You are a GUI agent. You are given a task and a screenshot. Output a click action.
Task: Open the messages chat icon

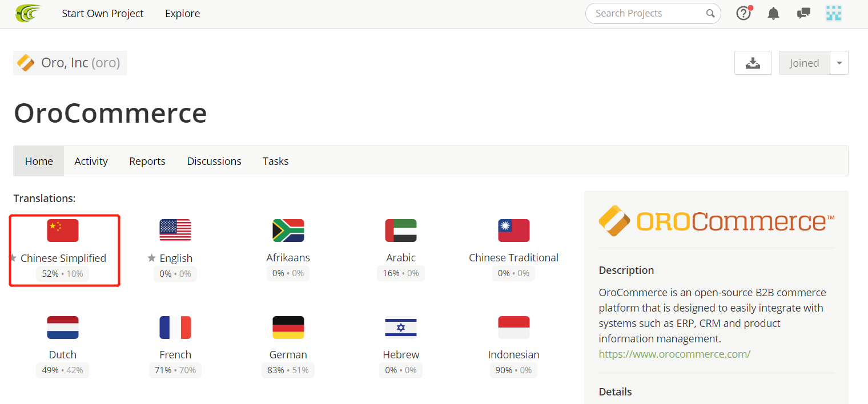tap(803, 13)
